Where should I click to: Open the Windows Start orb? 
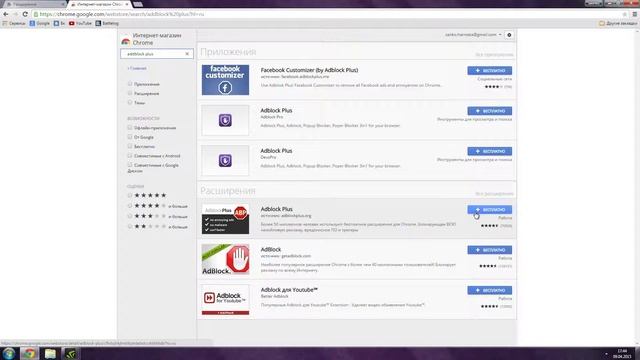pos(9,353)
